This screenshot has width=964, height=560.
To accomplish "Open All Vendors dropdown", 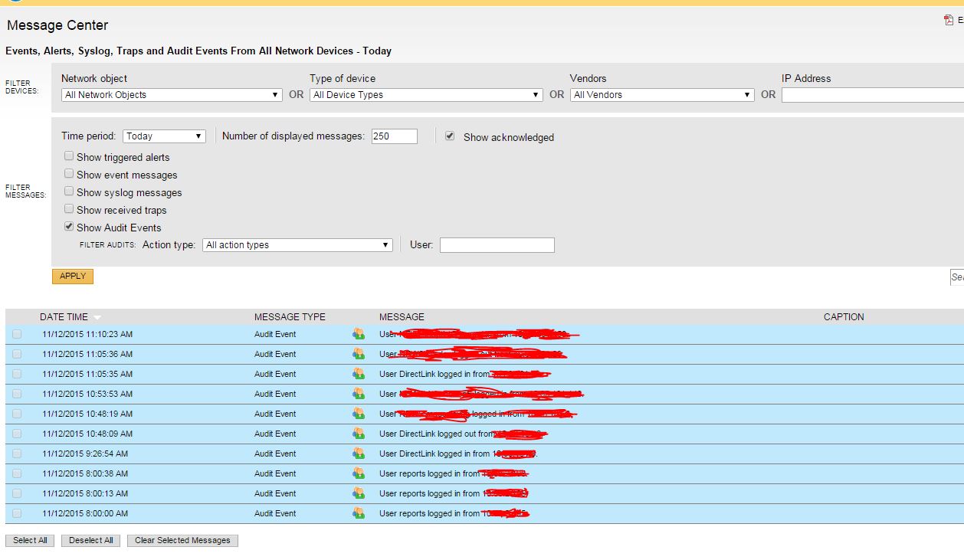I will coord(662,95).
